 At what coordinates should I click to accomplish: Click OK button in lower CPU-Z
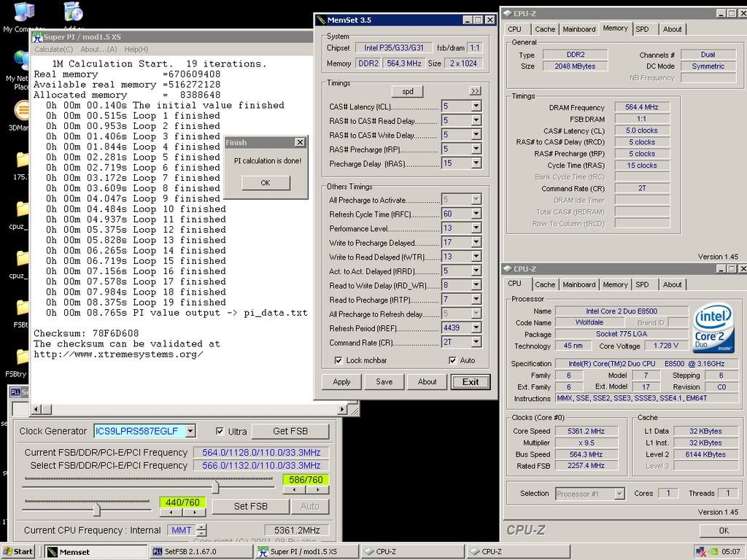tap(723, 531)
